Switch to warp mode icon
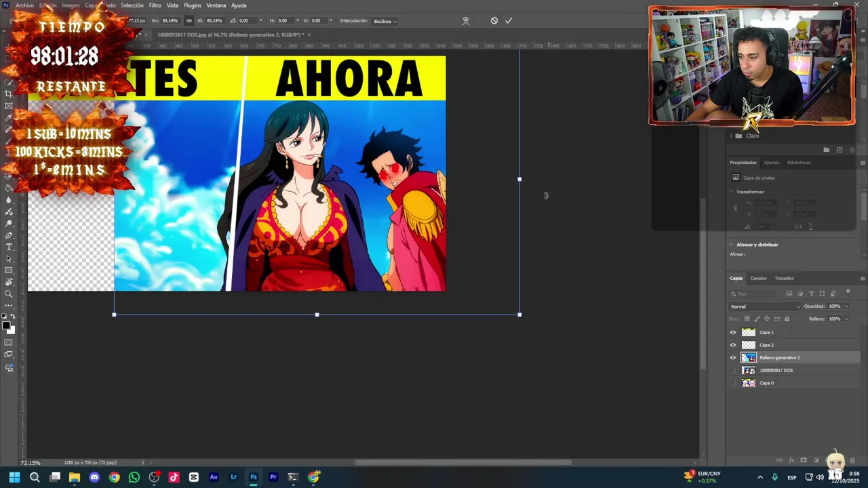Viewport: 868px width, 488px height. pyautogui.click(x=466, y=20)
